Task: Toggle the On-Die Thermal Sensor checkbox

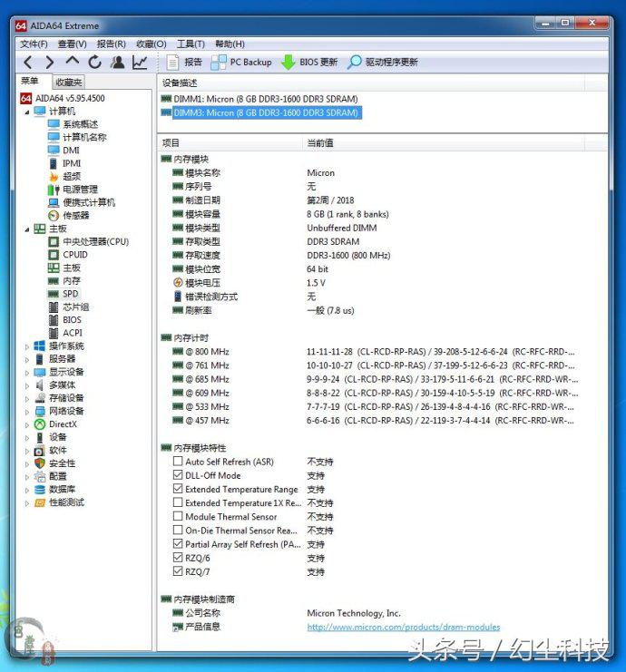Action: [x=178, y=530]
